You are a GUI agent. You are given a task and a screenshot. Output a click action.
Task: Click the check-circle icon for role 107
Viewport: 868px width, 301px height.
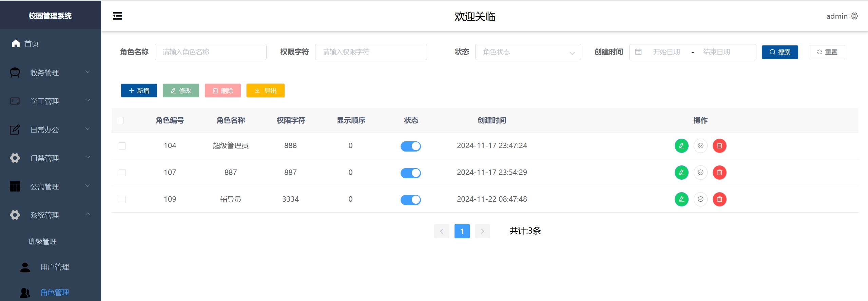coord(700,173)
